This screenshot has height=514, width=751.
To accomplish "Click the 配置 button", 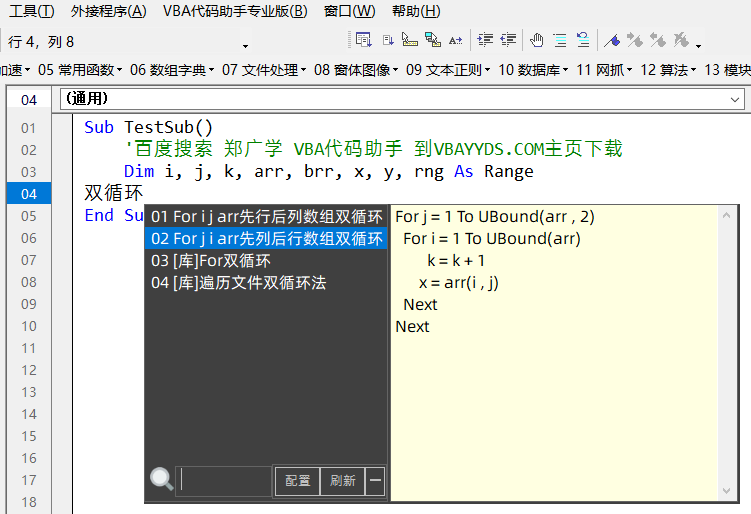I will (x=298, y=481).
